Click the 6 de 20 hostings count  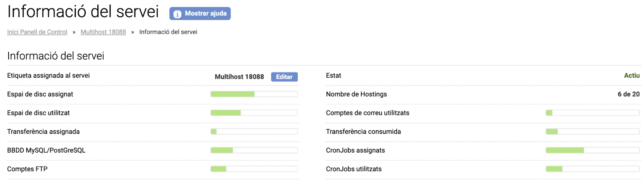pos(628,94)
